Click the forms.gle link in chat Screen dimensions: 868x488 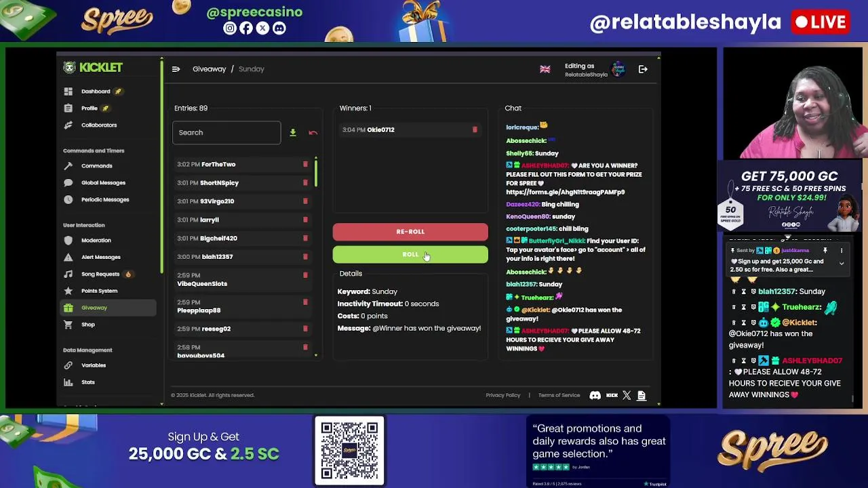tap(565, 192)
